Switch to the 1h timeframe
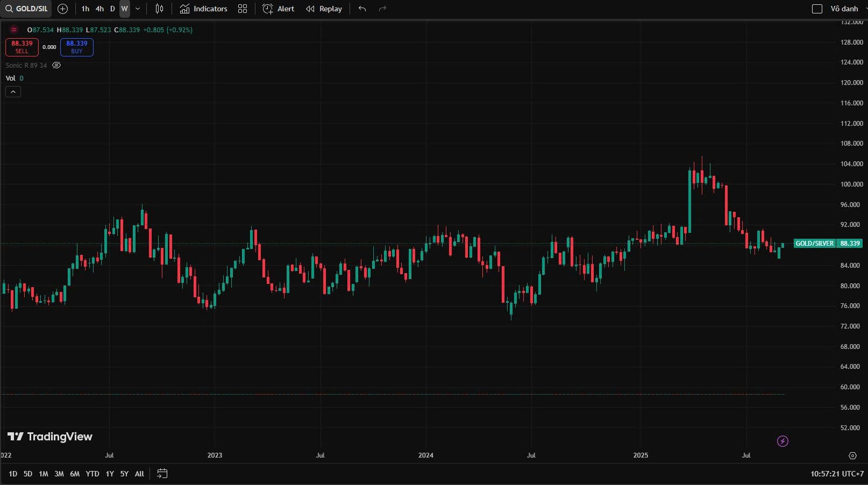The width and height of the screenshot is (868, 485). (x=86, y=9)
